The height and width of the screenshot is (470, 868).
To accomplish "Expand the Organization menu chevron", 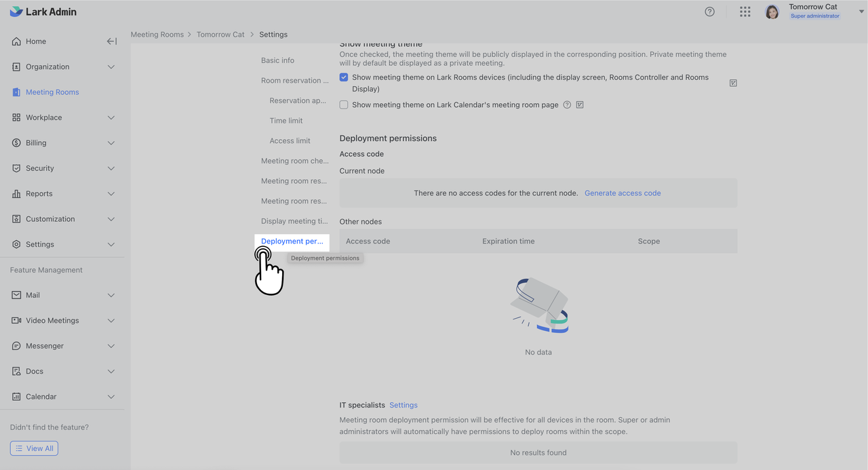I will [x=111, y=67].
